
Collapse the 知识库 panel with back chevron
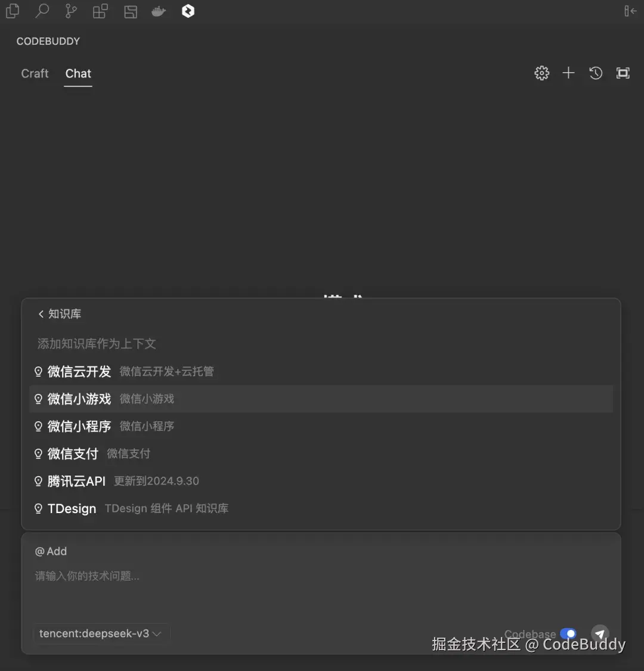[41, 313]
